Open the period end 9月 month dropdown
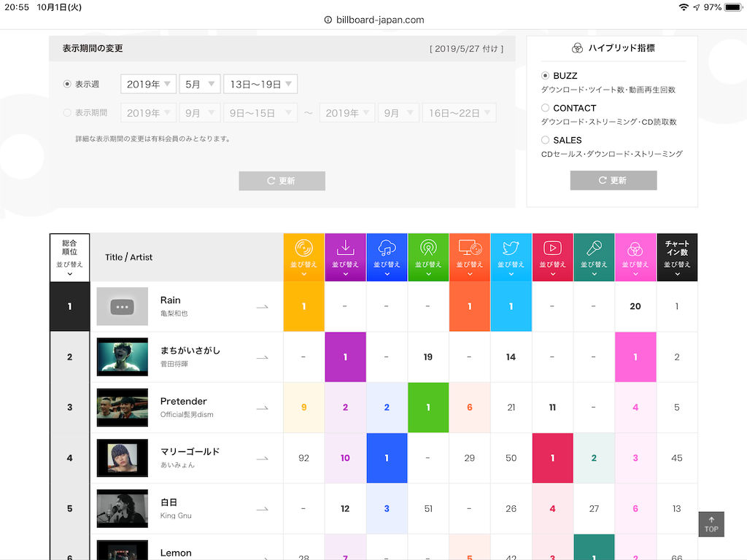Image resolution: width=747 pixels, height=560 pixels. coord(399,113)
